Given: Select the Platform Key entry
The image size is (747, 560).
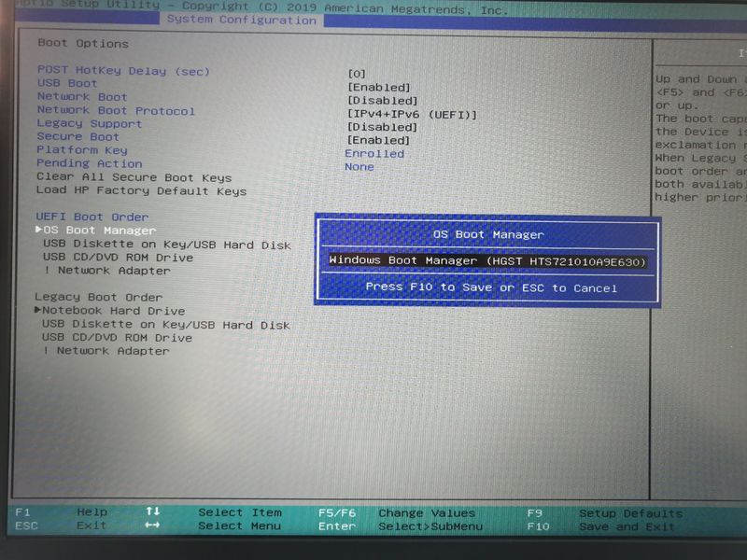Looking at the screenshot, I should (82, 150).
